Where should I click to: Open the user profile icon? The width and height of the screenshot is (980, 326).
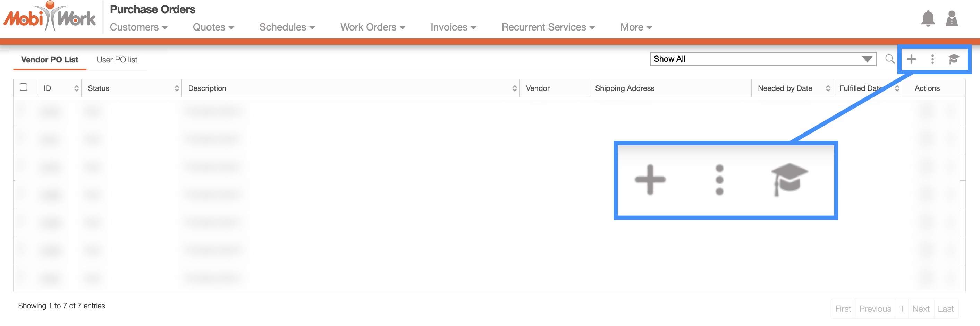(x=951, y=18)
